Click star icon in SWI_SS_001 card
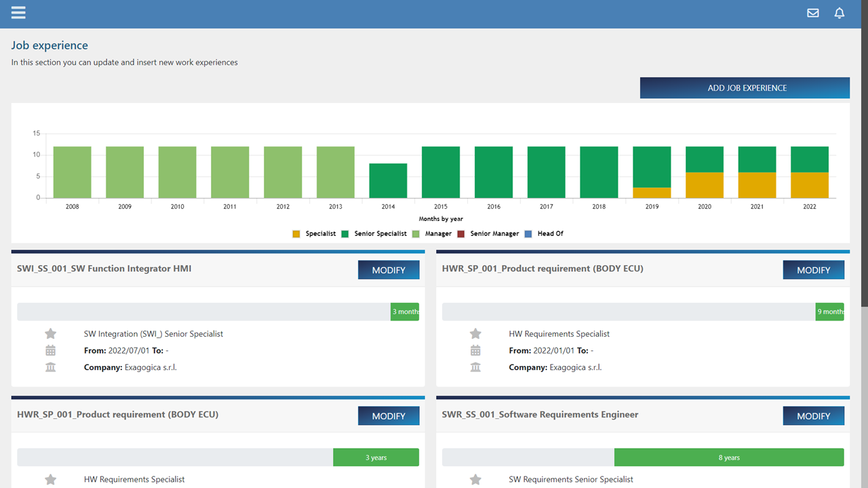 point(51,333)
